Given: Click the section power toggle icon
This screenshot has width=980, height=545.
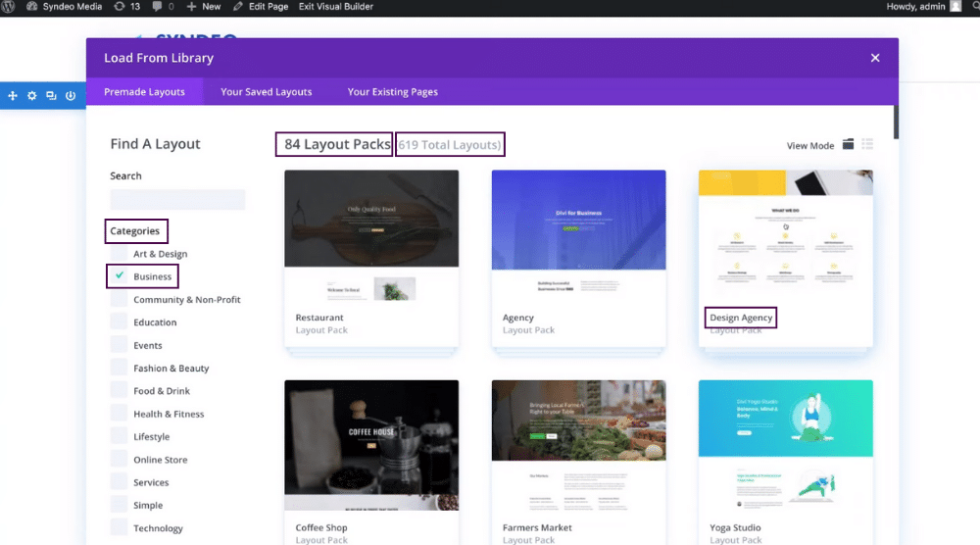Looking at the screenshot, I should pyautogui.click(x=71, y=96).
